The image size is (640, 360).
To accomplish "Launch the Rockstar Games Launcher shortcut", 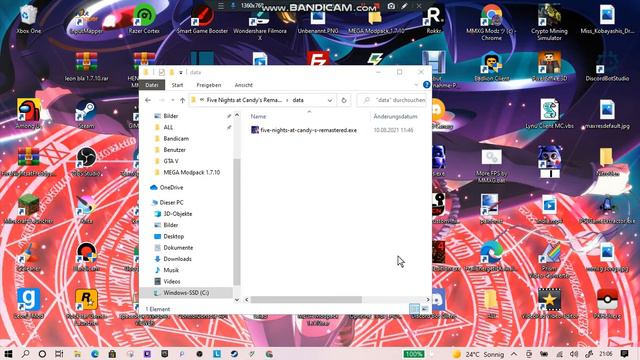I will [x=86, y=307].
